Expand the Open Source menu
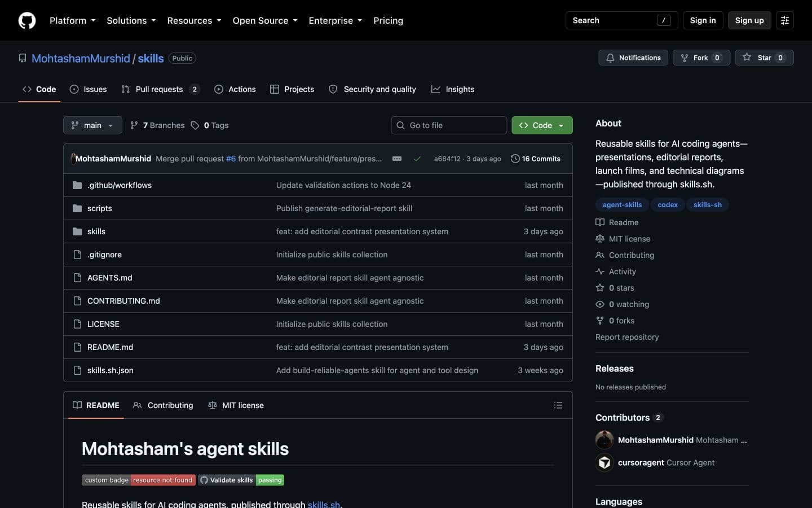Image resolution: width=812 pixels, height=508 pixels. (265, 20)
